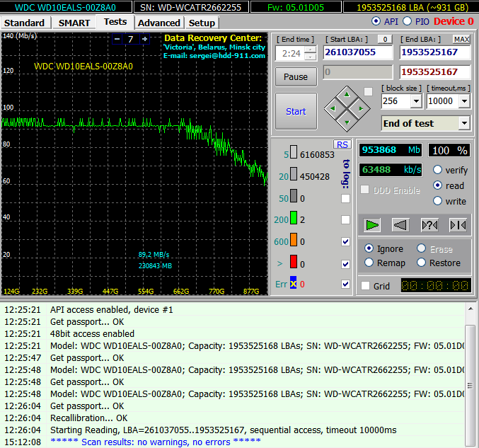
Task: Click the elapsed timer display 00:00:00
Action: pos(436,286)
